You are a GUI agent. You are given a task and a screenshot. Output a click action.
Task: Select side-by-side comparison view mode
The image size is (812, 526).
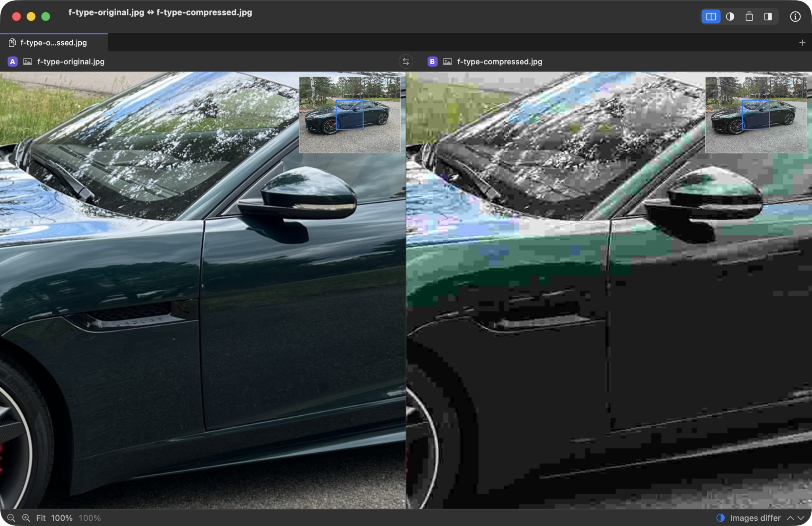[x=711, y=17]
